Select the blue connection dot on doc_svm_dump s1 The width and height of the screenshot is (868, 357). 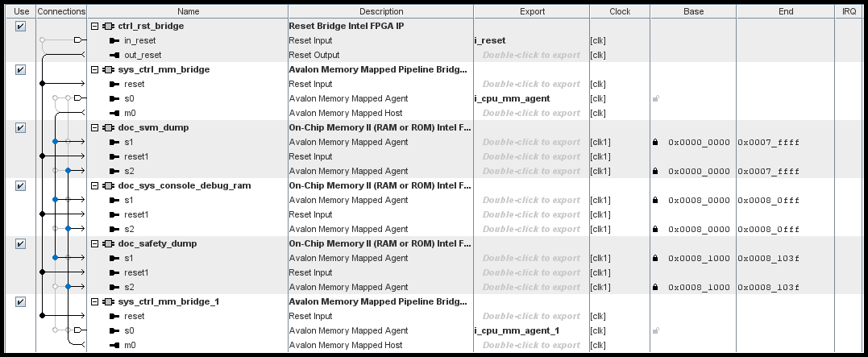tap(55, 142)
